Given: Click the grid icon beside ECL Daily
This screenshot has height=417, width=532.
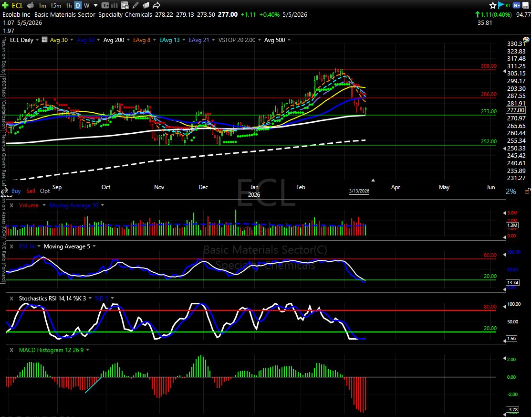Looking at the screenshot, I should pyautogui.click(x=44, y=40).
